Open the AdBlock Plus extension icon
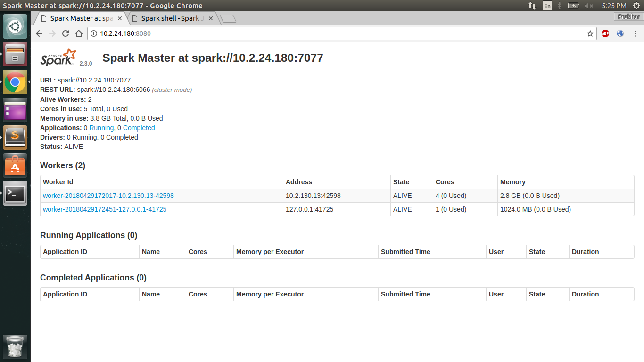 tap(605, 33)
